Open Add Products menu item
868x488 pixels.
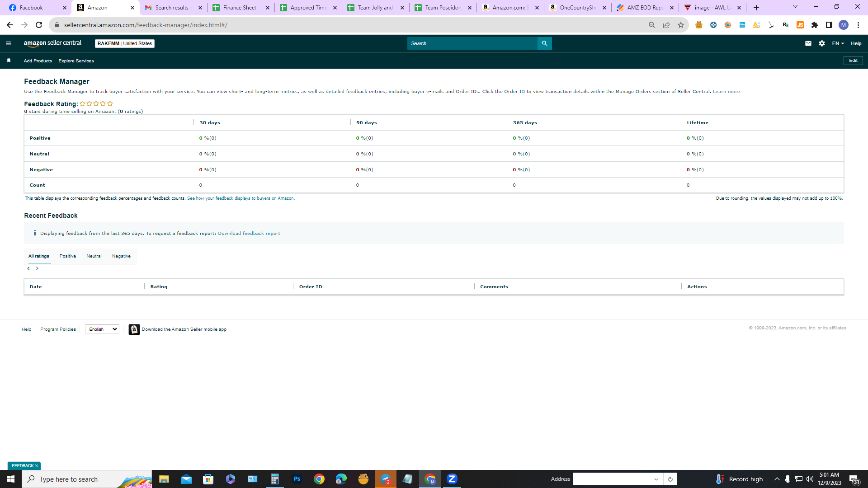tap(38, 61)
